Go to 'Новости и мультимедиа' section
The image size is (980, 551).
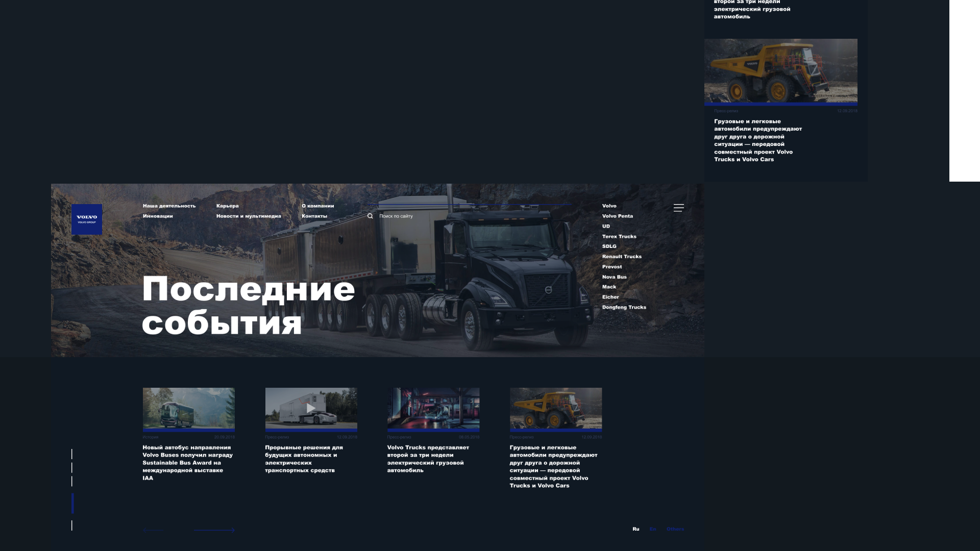(x=249, y=216)
